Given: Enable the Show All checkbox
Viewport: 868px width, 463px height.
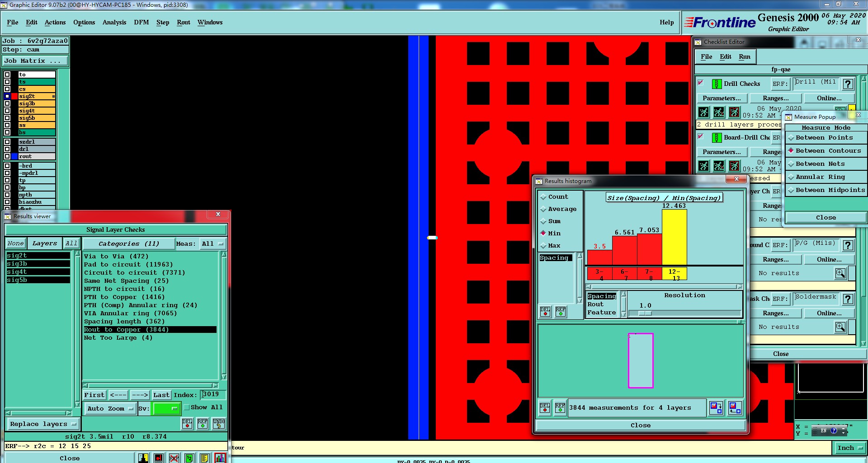Looking at the screenshot, I should click(x=186, y=407).
